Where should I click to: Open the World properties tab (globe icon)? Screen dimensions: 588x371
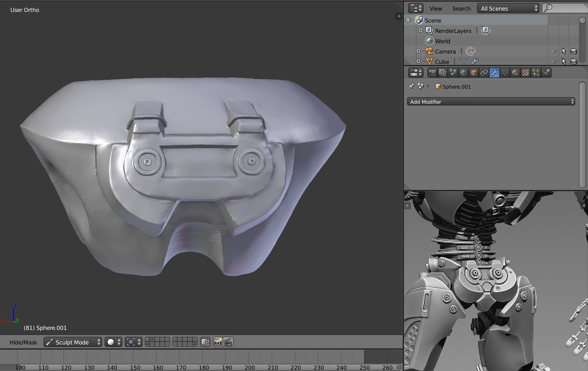click(463, 73)
